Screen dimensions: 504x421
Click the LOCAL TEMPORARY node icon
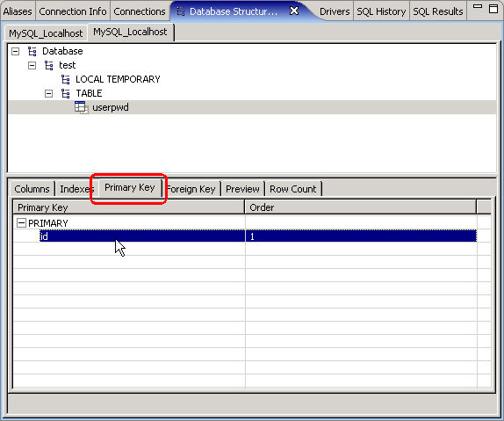coord(66,79)
